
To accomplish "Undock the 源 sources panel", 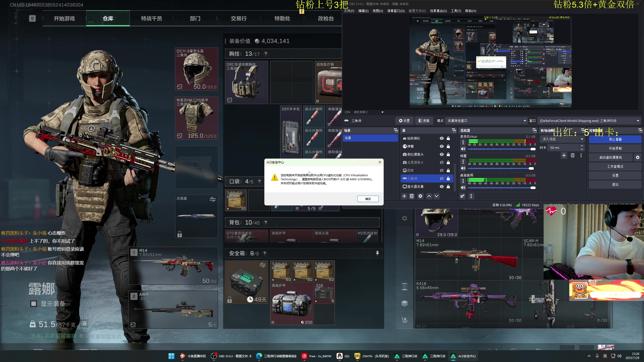I will tap(454, 130).
